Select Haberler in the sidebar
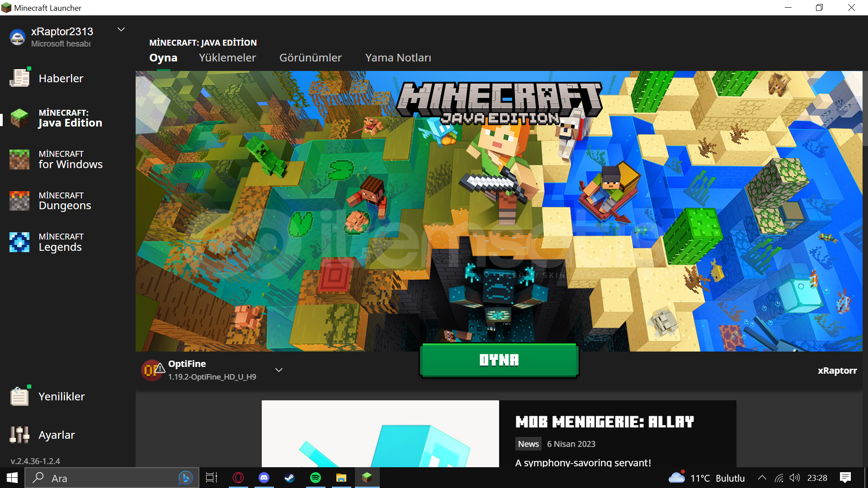Image resolution: width=868 pixels, height=488 pixels. coord(61,79)
